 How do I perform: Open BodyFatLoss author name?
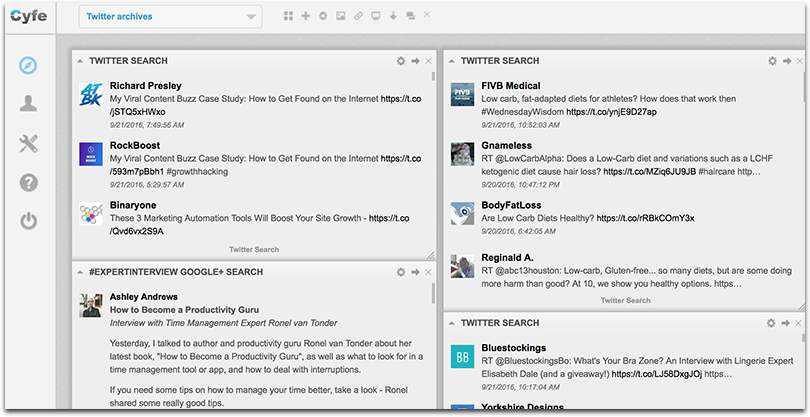pos(511,205)
